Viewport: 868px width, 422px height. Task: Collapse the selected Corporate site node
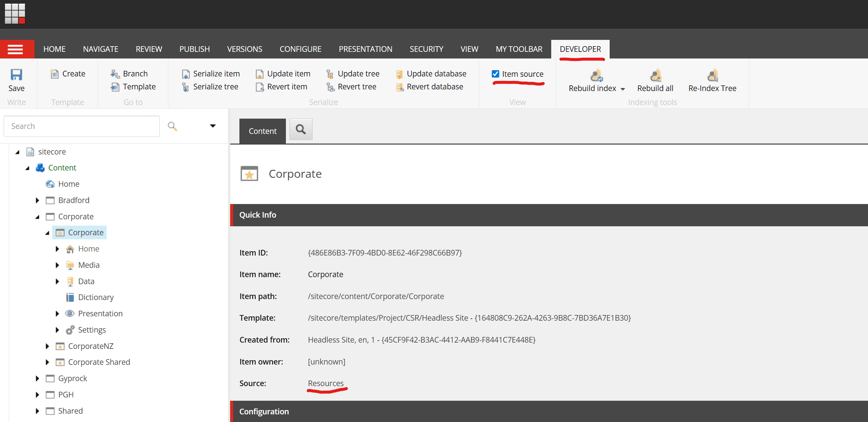click(x=47, y=233)
